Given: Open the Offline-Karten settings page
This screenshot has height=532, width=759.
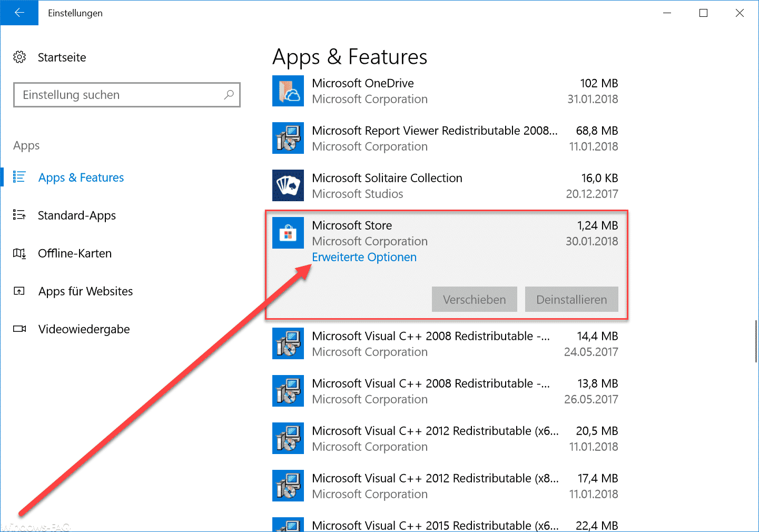Looking at the screenshot, I should tap(75, 253).
